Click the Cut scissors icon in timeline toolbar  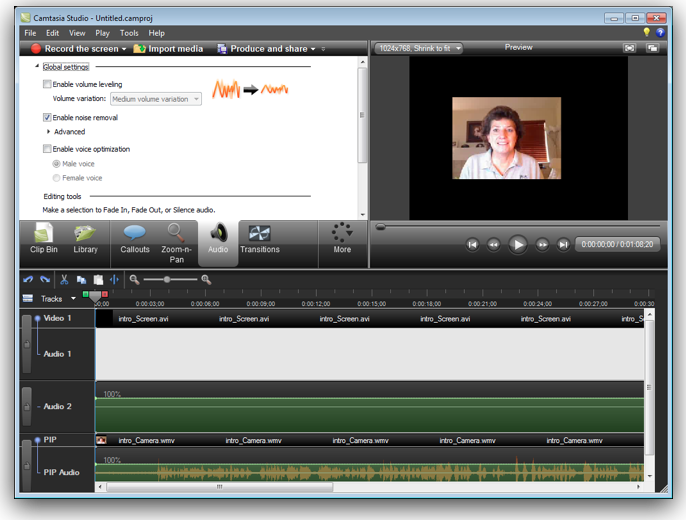64,280
